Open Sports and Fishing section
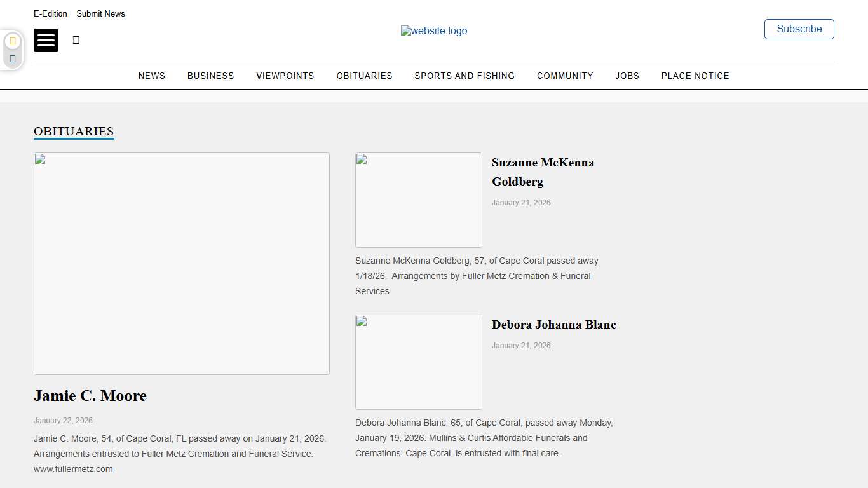 click(x=465, y=76)
